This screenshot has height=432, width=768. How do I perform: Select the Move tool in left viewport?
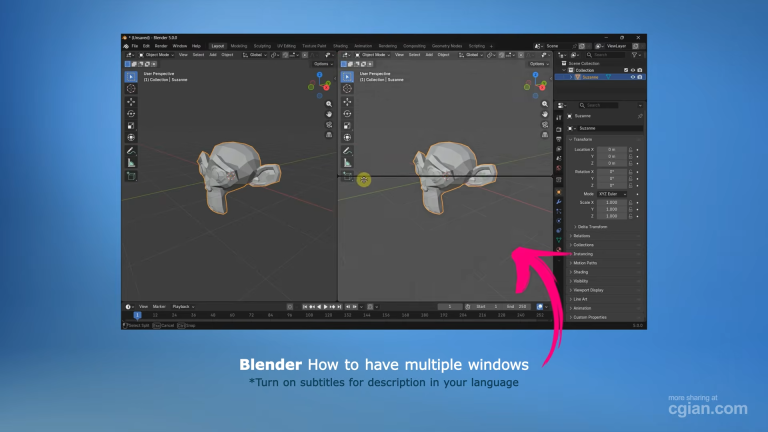pos(131,102)
